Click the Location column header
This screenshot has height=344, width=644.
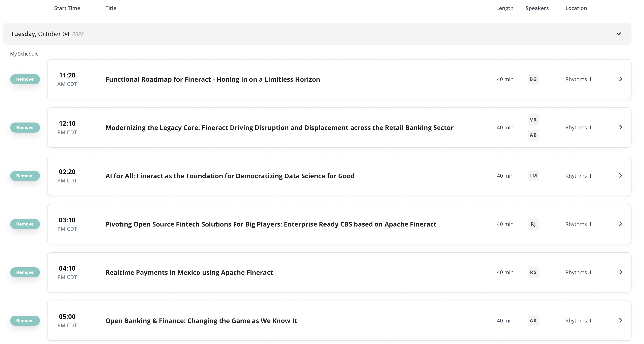click(x=576, y=8)
